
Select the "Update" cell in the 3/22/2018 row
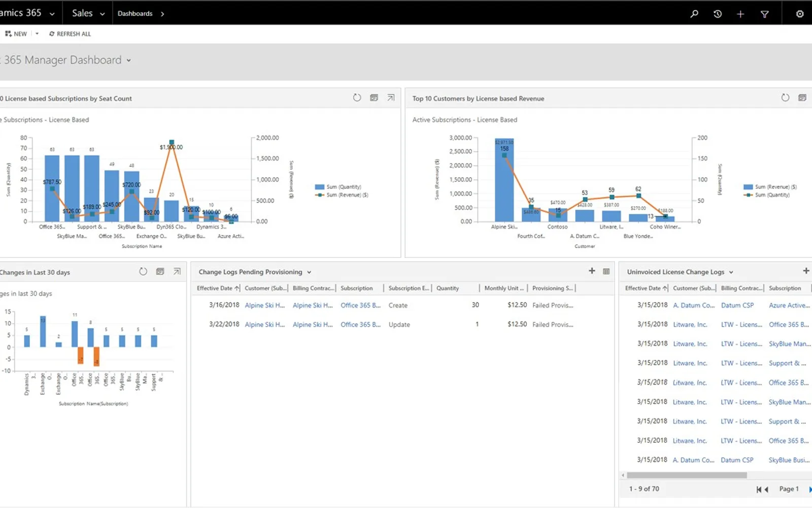click(399, 325)
